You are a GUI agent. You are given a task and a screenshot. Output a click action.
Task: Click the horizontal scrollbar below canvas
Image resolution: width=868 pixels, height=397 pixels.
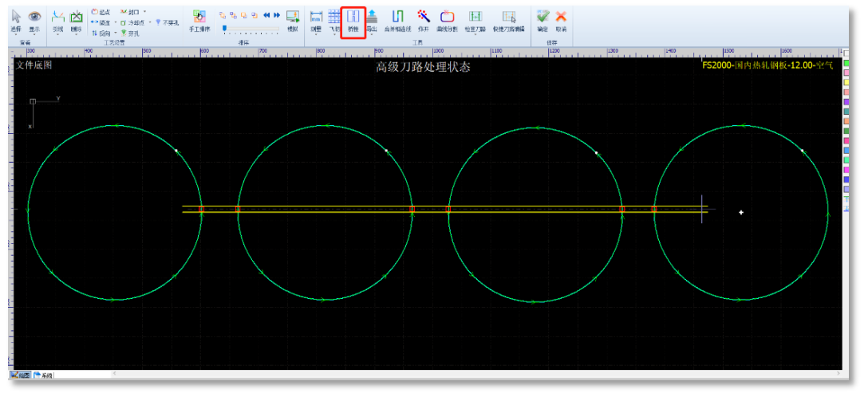[x=476, y=375]
